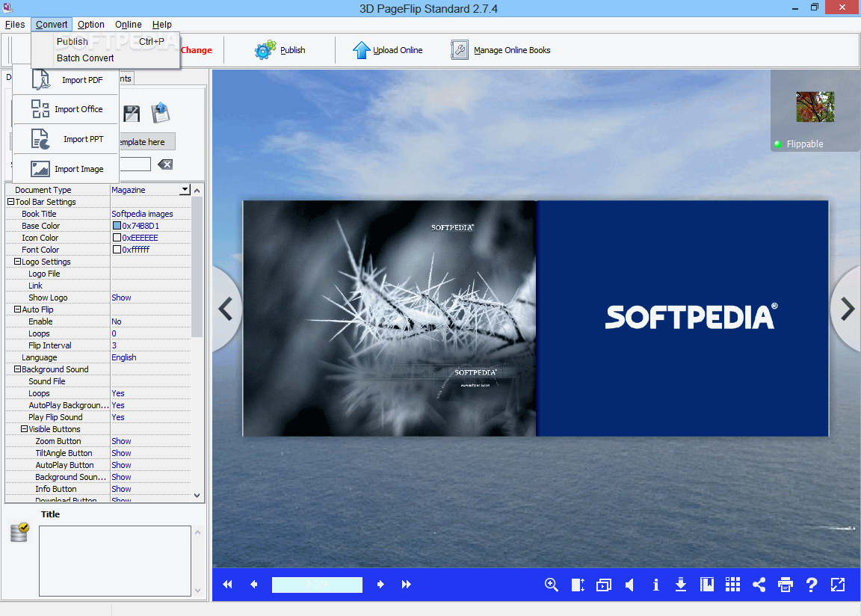The image size is (861, 616).
Task: Click the Icon Color 0xEEEEEE swatch
Action: coord(117,238)
